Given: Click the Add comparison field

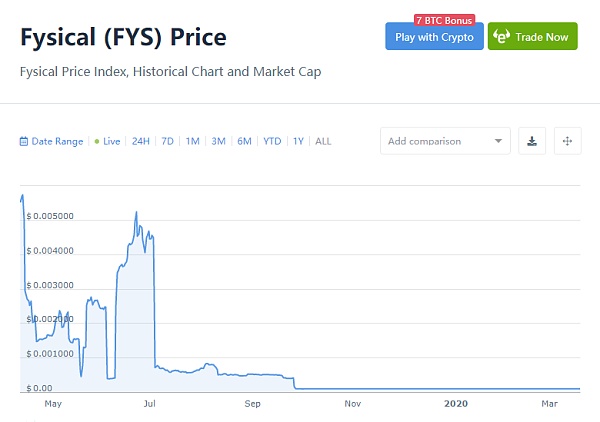Looking at the screenshot, I should pos(436,141).
